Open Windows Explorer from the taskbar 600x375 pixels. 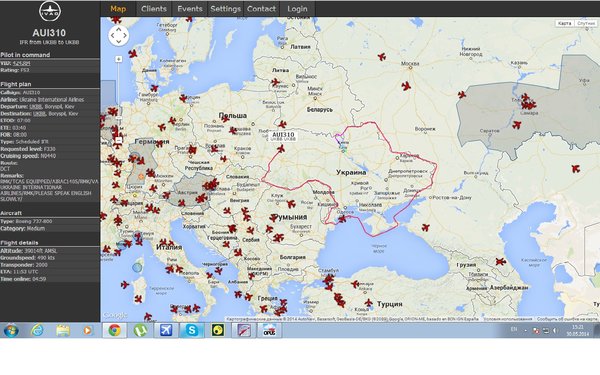pos(63,330)
